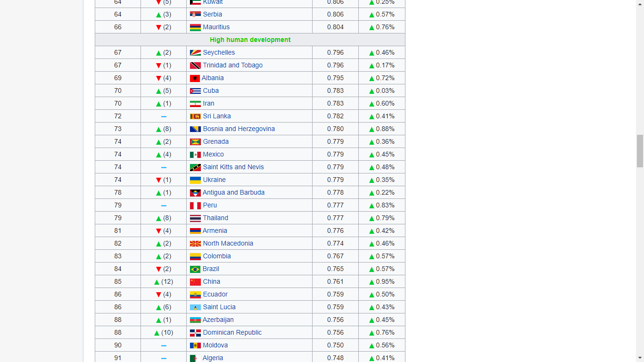Visit the Dominican Republic link
This screenshot has width=644, height=362.
(232, 333)
